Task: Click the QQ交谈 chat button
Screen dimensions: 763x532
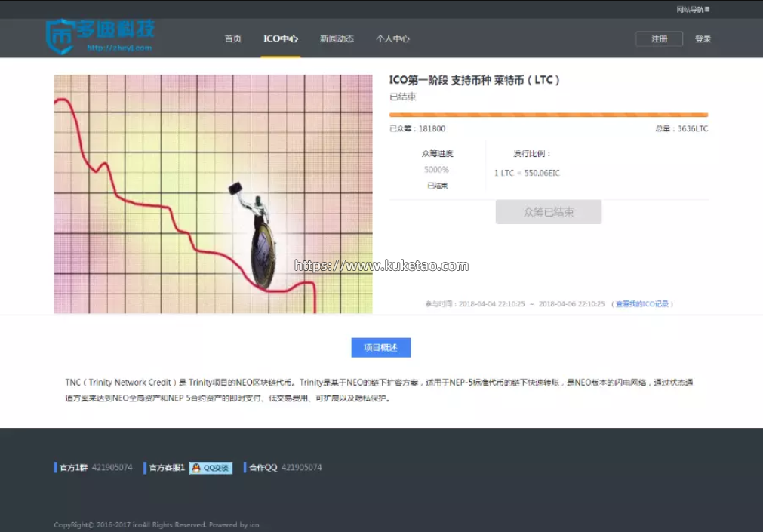Action: coord(211,468)
